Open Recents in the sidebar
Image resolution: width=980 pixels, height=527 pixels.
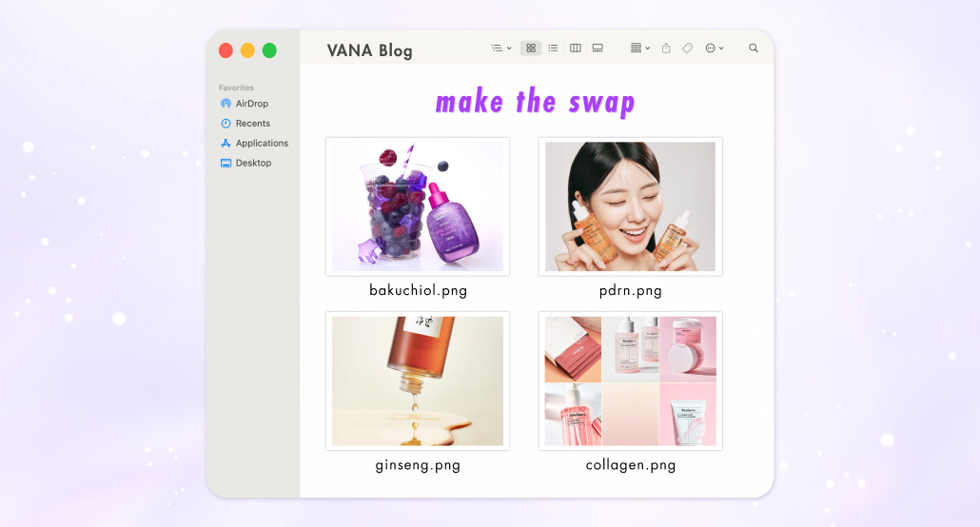pos(245,124)
